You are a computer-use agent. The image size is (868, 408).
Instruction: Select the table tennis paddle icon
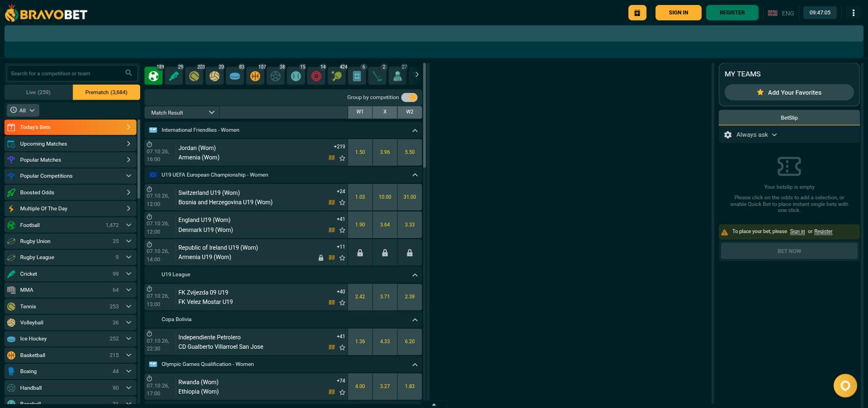coord(336,76)
